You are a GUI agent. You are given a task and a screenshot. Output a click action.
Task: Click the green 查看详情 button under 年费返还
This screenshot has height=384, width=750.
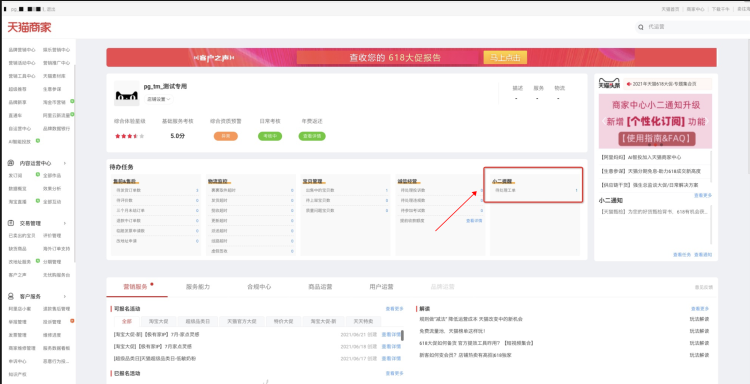[312, 136]
